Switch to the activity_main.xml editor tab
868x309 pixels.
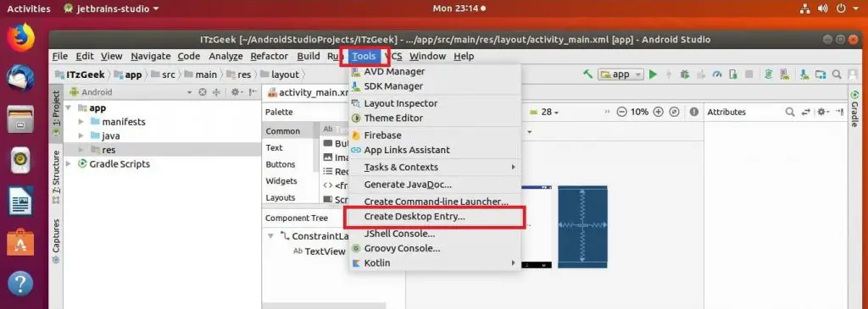coord(308,92)
